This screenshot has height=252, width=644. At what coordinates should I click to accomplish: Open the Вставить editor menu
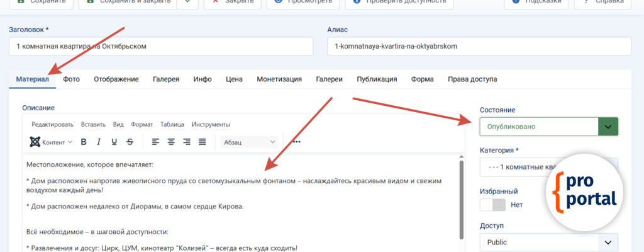pyautogui.click(x=93, y=124)
